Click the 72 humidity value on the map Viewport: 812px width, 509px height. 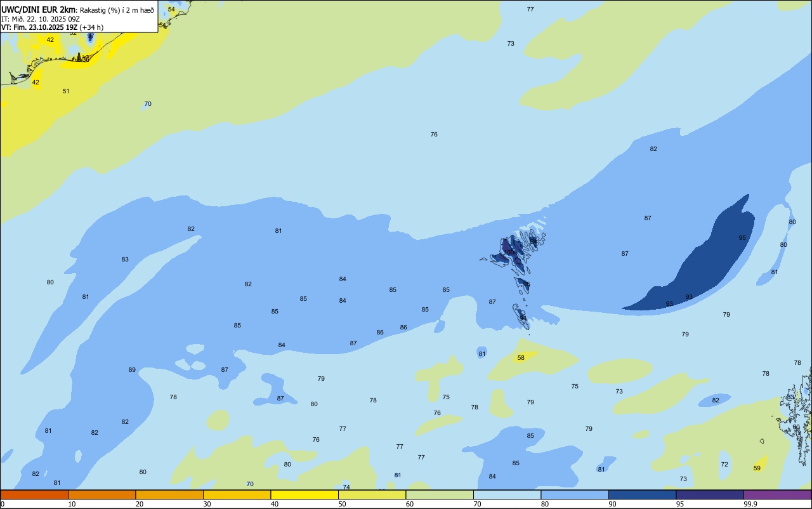pyautogui.click(x=724, y=465)
